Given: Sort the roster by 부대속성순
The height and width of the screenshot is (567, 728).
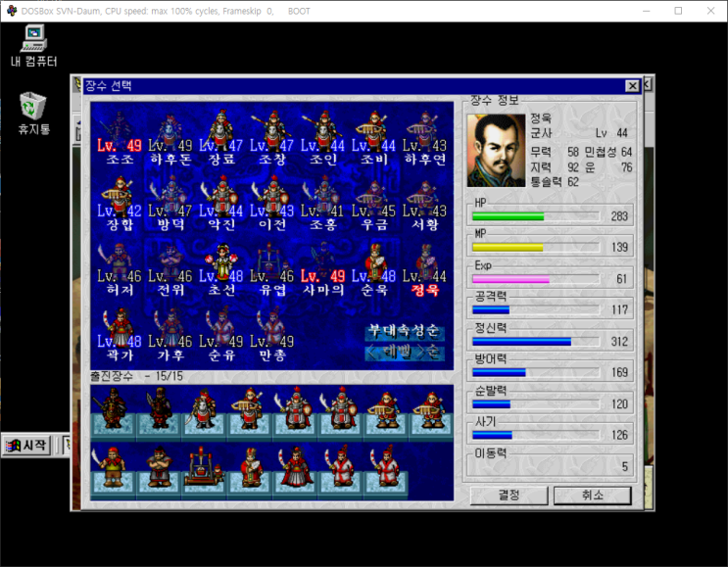Looking at the screenshot, I should pos(405,331).
